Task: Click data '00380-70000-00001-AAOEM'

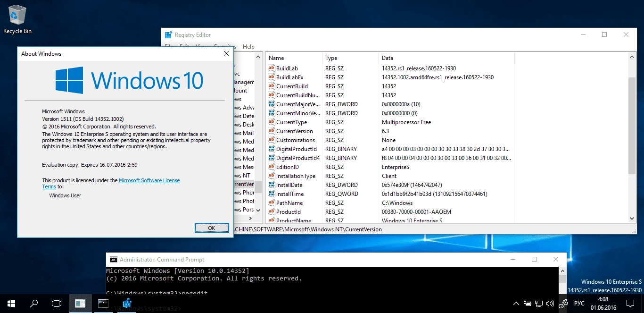Action: pyautogui.click(x=416, y=211)
